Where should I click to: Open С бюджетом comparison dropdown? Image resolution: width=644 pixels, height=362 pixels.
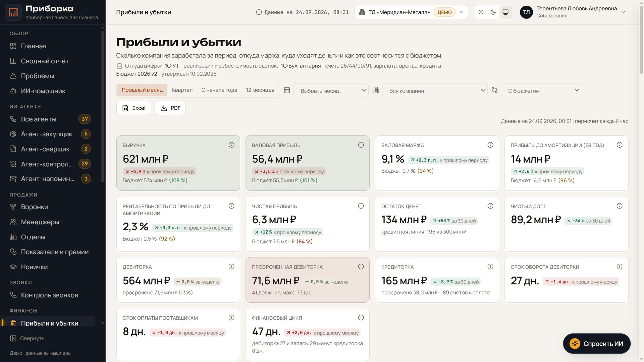541,90
